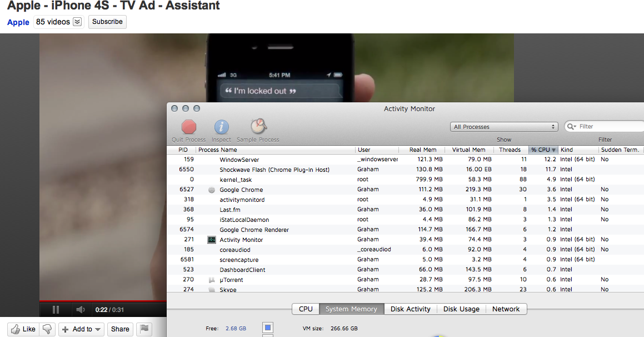Flag the video with flag icon

click(144, 329)
